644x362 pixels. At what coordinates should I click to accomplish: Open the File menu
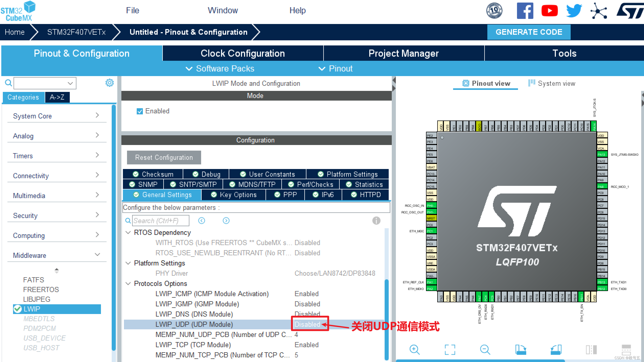pyautogui.click(x=132, y=10)
